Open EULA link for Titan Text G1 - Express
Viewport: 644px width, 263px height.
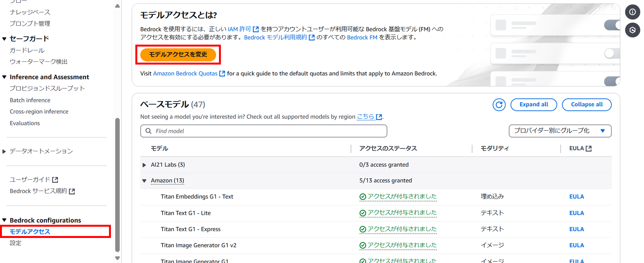pos(576,229)
